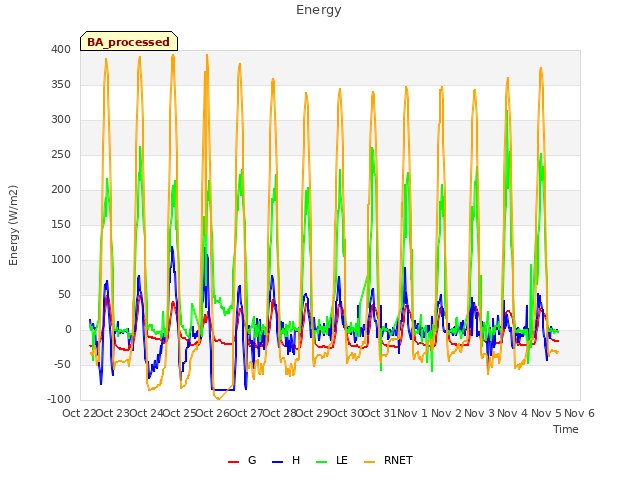Screen dimensions: 640x480
Task: Click the Oct 25 x-axis date label
Action: [x=180, y=413]
